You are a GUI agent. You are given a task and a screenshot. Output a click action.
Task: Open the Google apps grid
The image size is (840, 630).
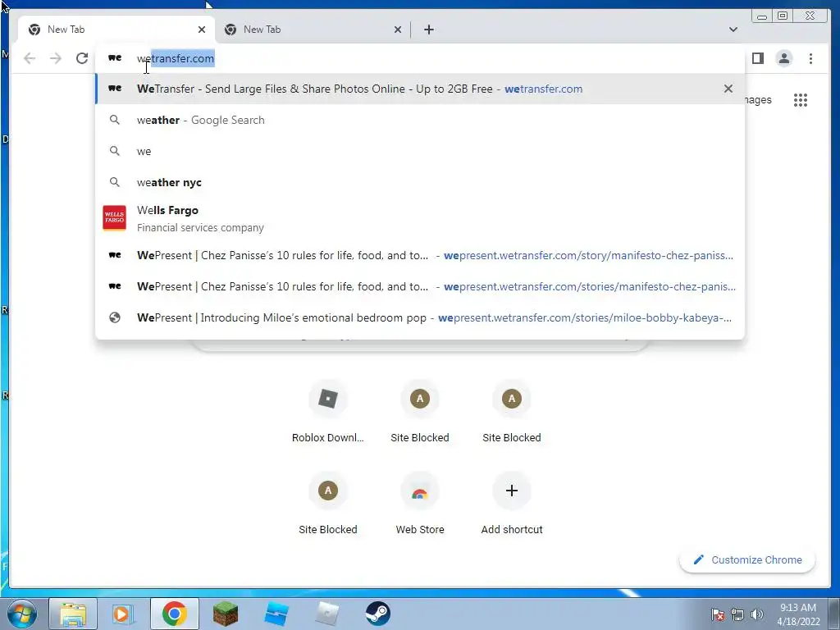click(801, 100)
